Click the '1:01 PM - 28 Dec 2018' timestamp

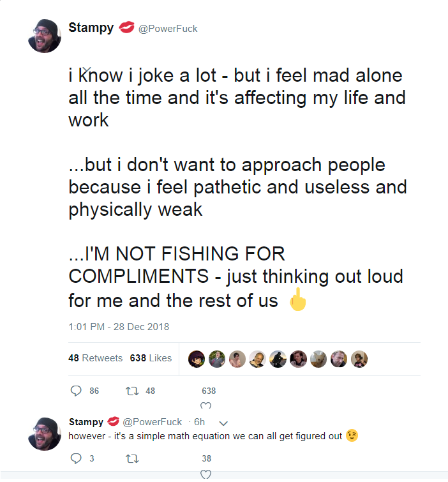(x=119, y=327)
